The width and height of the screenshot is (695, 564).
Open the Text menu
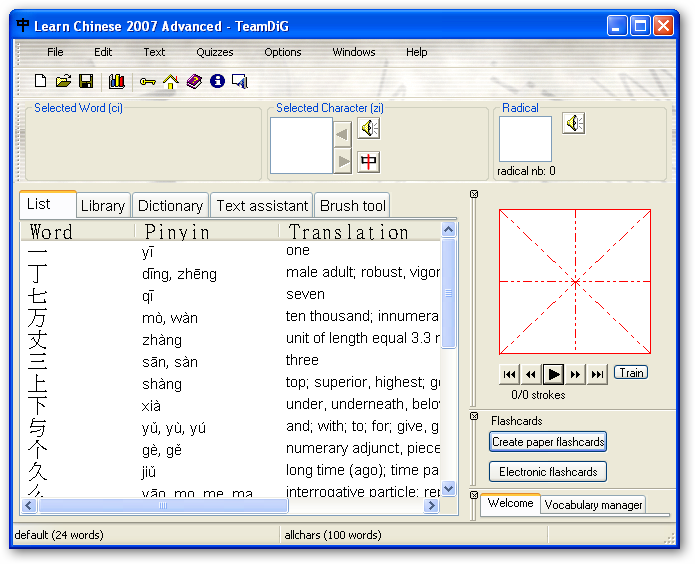[x=154, y=52]
